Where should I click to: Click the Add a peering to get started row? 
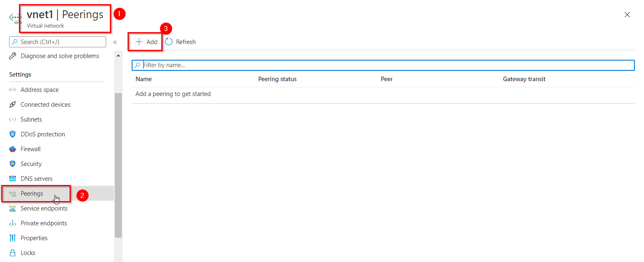pyautogui.click(x=173, y=94)
